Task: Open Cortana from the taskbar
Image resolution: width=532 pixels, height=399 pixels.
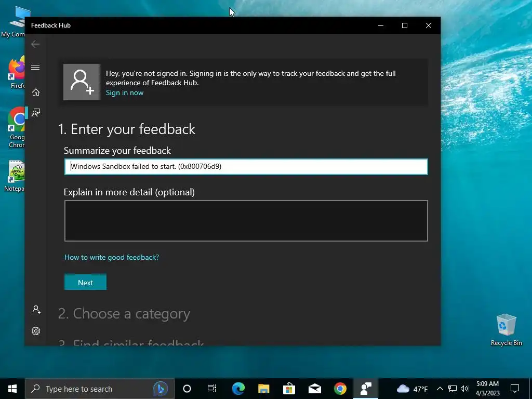Action: 187,389
